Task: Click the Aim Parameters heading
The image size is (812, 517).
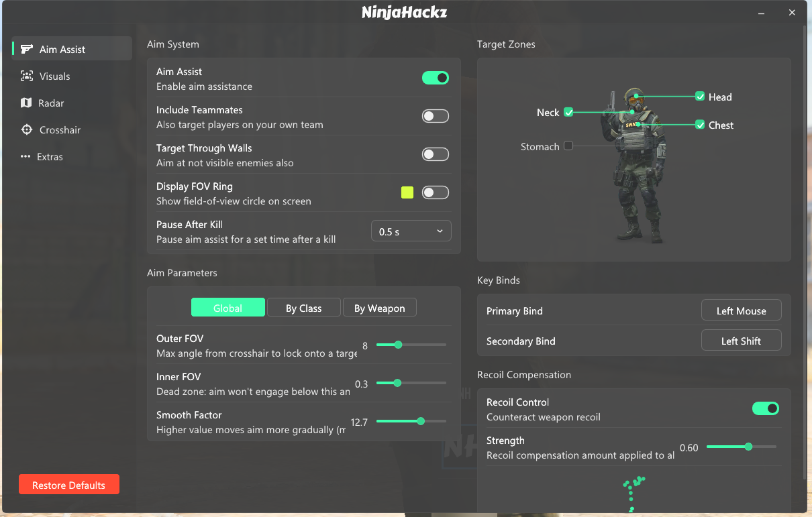Action: [182, 273]
